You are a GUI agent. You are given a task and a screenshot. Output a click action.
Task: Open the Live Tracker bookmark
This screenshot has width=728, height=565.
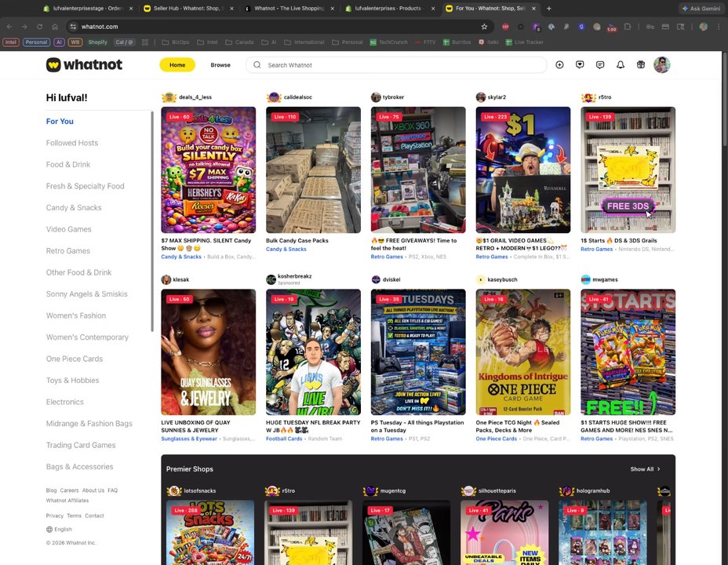tap(524, 42)
